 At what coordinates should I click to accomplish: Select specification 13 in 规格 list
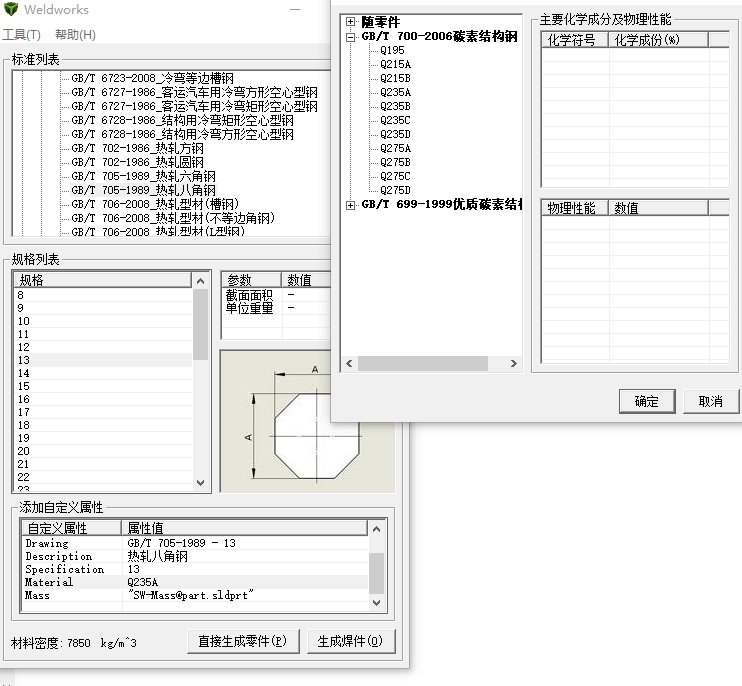coord(104,360)
